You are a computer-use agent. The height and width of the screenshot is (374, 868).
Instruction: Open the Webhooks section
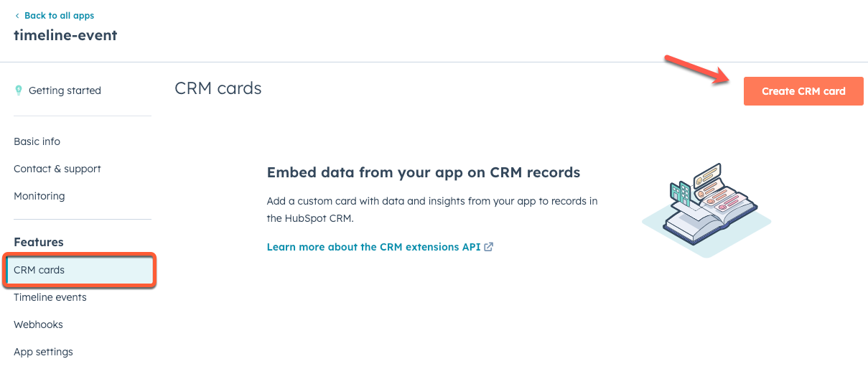click(x=38, y=324)
